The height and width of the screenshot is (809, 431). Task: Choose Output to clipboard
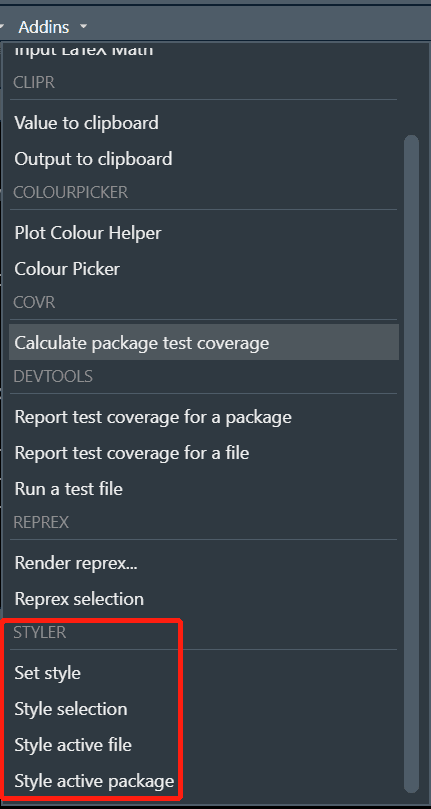point(204,159)
